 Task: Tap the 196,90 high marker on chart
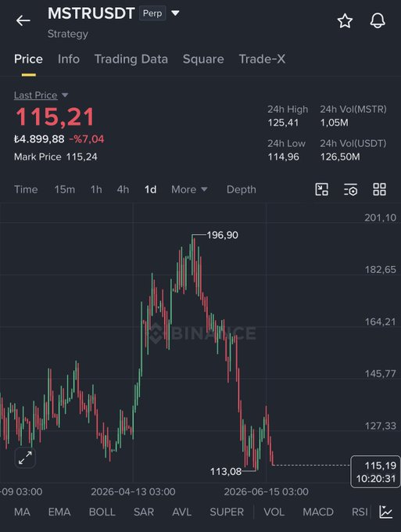(222, 235)
